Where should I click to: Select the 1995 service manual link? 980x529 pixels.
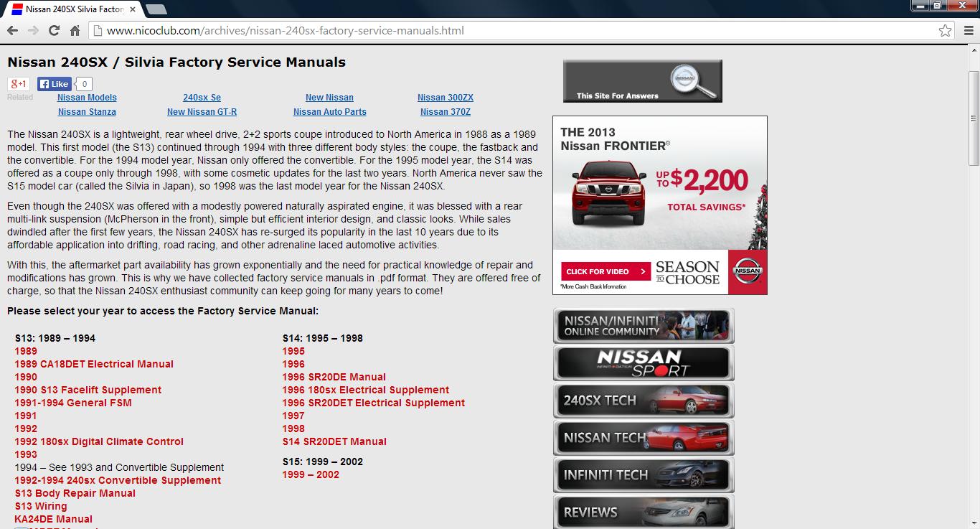coord(293,351)
